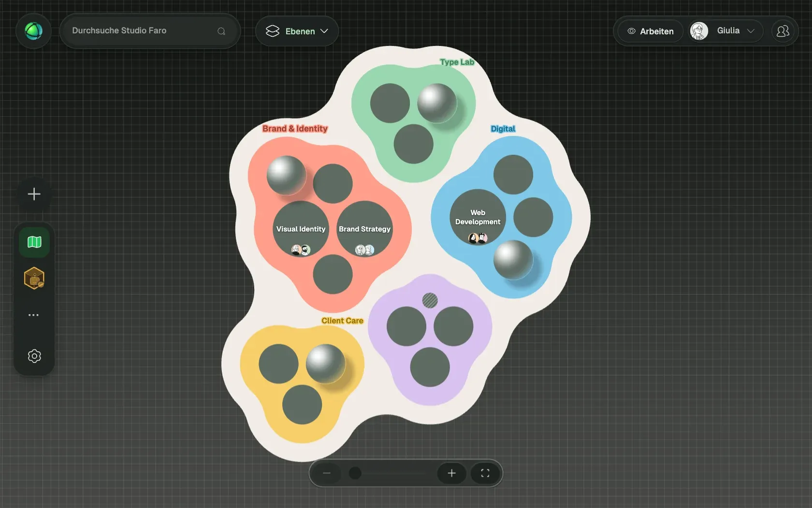The image size is (812, 508).
Task: Open the map view in sidebar
Action: (x=34, y=242)
